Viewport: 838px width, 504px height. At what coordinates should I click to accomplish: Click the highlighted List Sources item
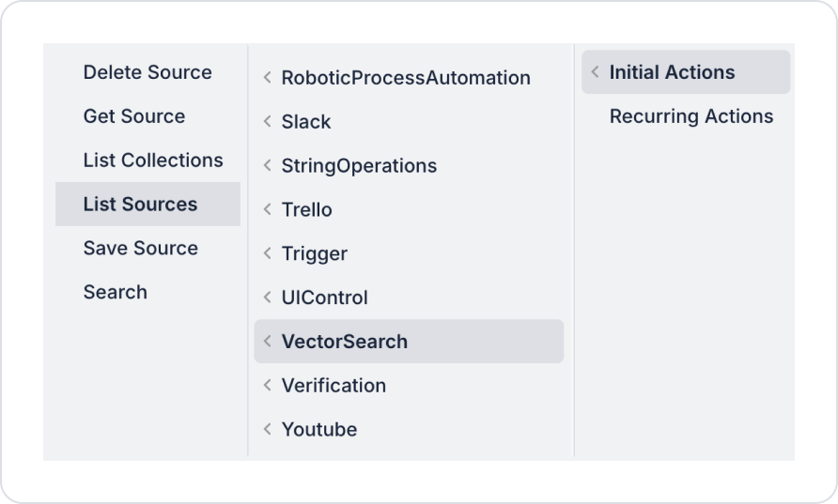(141, 205)
